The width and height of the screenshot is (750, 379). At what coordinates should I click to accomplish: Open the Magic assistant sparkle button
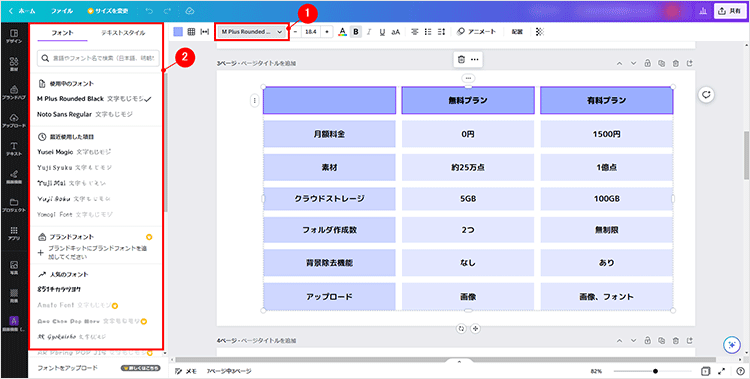point(731,345)
